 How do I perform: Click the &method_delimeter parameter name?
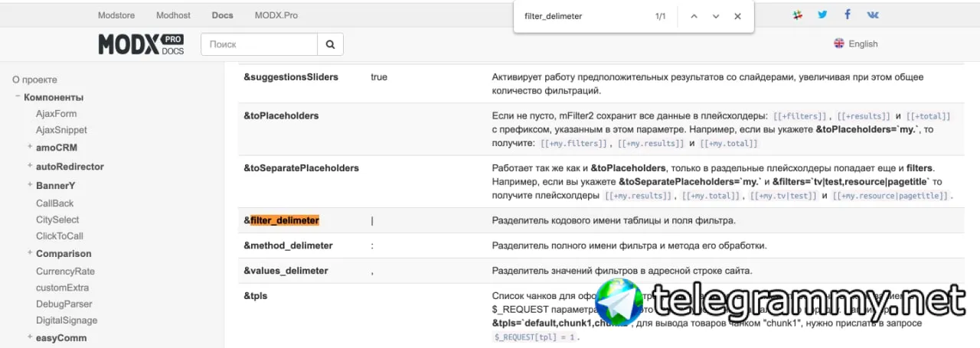[288, 246]
